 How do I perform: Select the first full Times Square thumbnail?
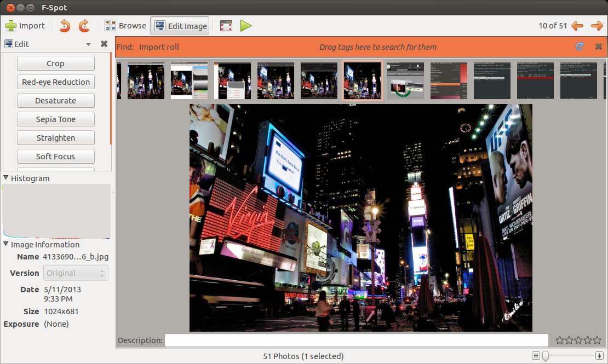[146, 80]
